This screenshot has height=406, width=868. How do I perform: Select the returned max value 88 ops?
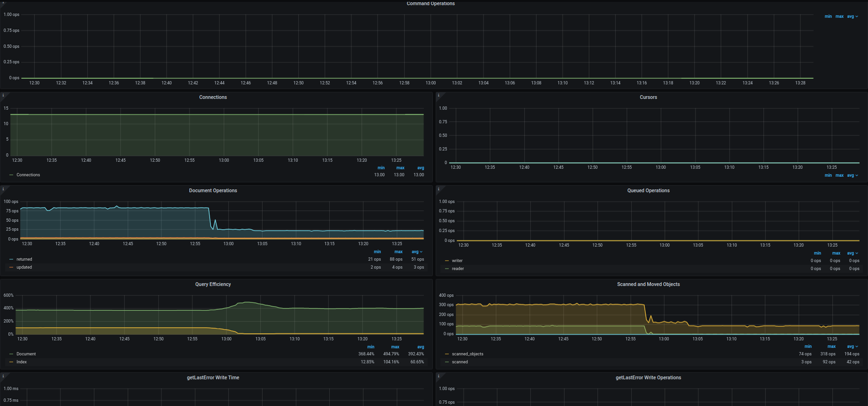click(396, 259)
